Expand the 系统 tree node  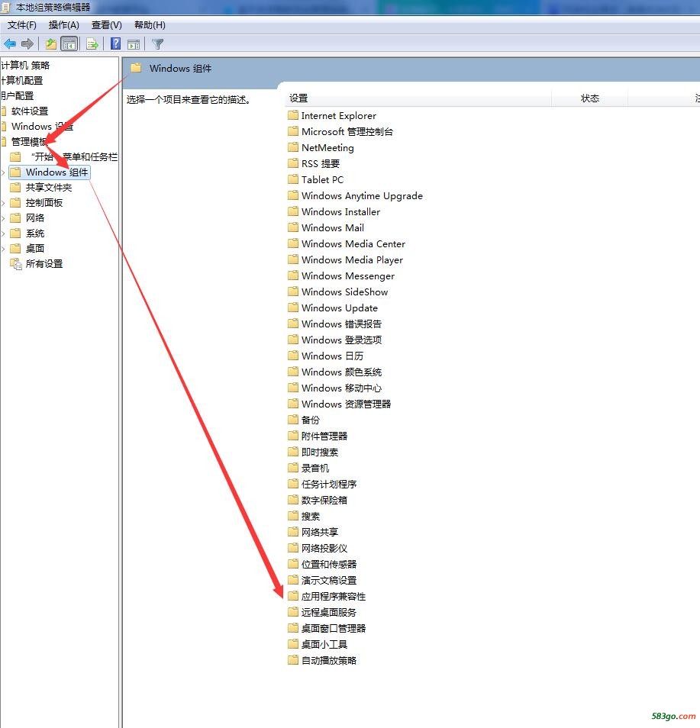pyautogui.click(x=3, y=234)
